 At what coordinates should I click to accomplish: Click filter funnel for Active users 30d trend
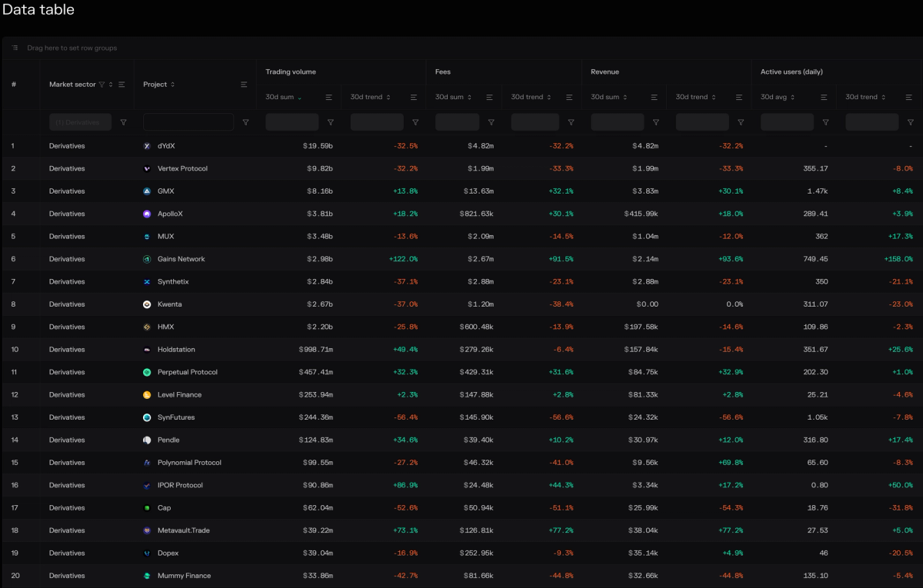click(x=911, y=122)
